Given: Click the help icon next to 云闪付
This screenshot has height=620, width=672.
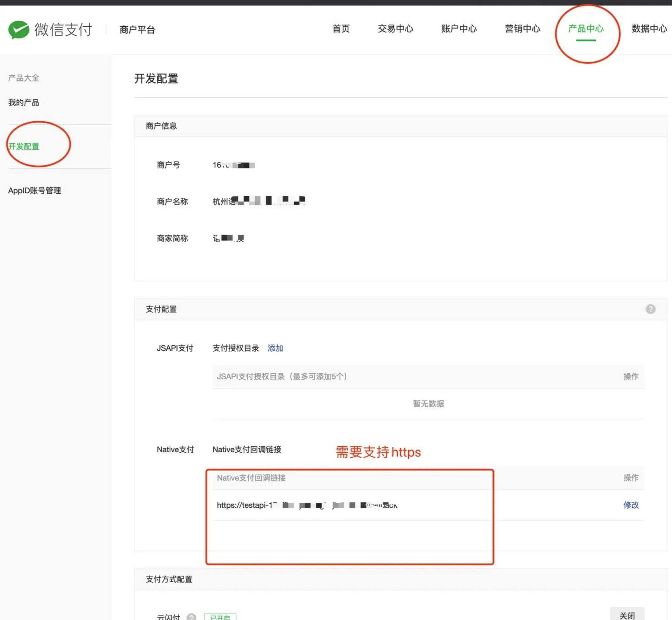Looking at the screenshot, I should click(x=191, y=617).
